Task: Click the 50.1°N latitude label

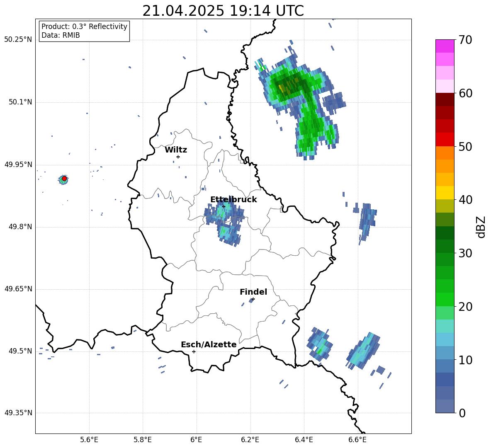Action: [x=20, y=102]
